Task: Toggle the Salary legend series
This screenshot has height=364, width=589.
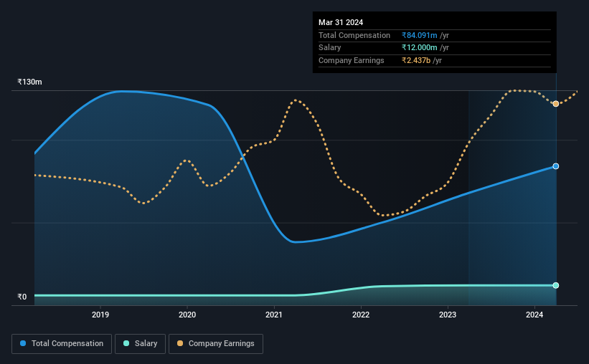Action: (x=140, y=344)
